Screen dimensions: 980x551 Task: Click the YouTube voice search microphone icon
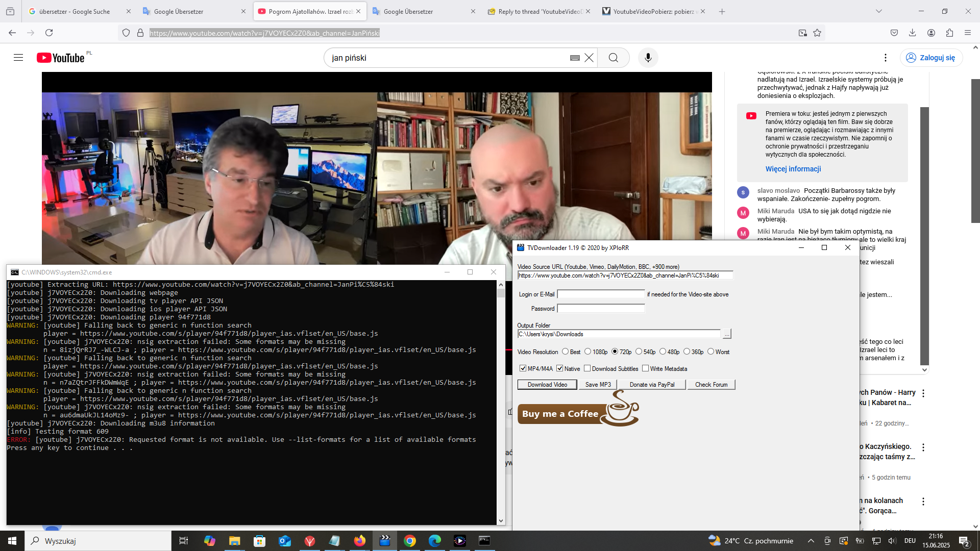point(648,58)
